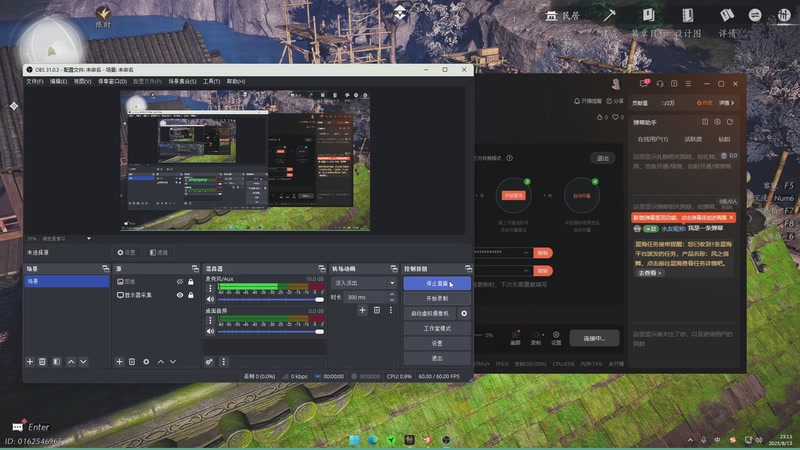Open hamburger menu in companion window
The image size is (800, 450).
pos(688,83)
